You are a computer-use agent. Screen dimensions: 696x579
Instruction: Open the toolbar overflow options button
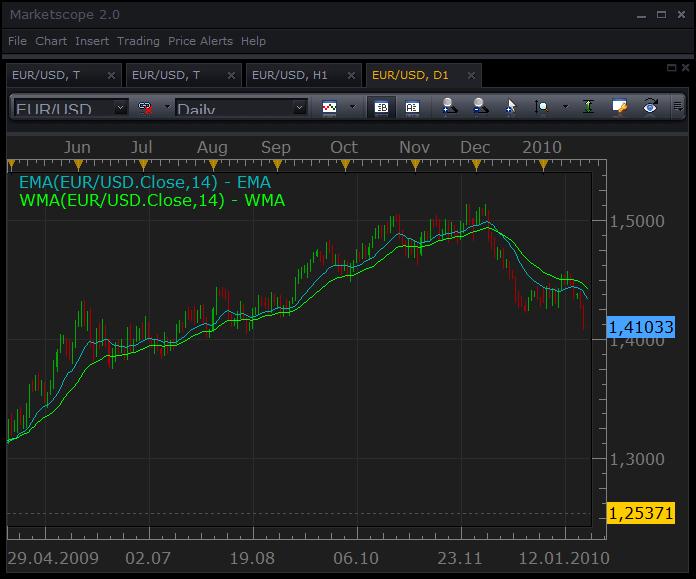(678, 107)
